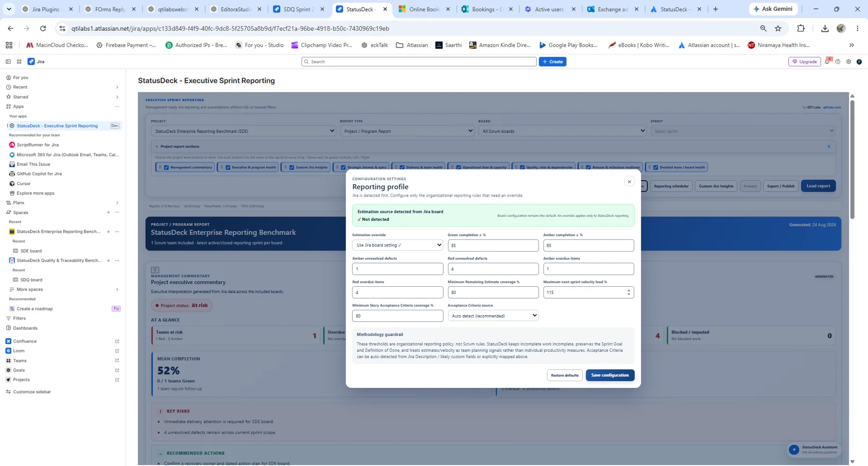
Task: Open the Sprint dropdown
Action: click(x=743, y=131)
